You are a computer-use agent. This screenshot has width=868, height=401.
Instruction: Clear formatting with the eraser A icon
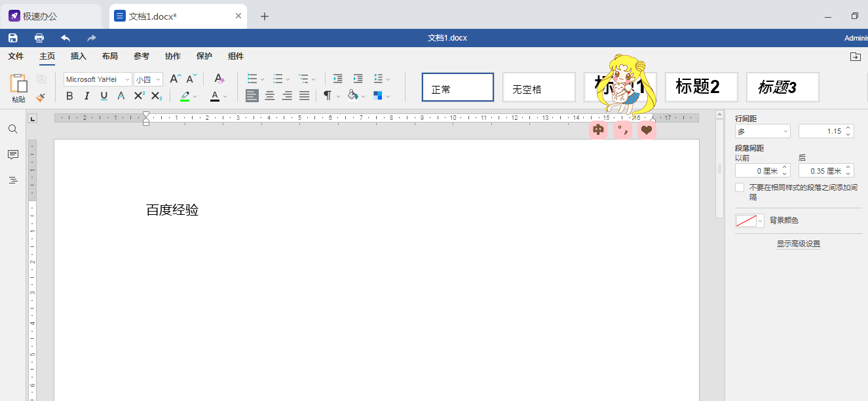point(219,79)
